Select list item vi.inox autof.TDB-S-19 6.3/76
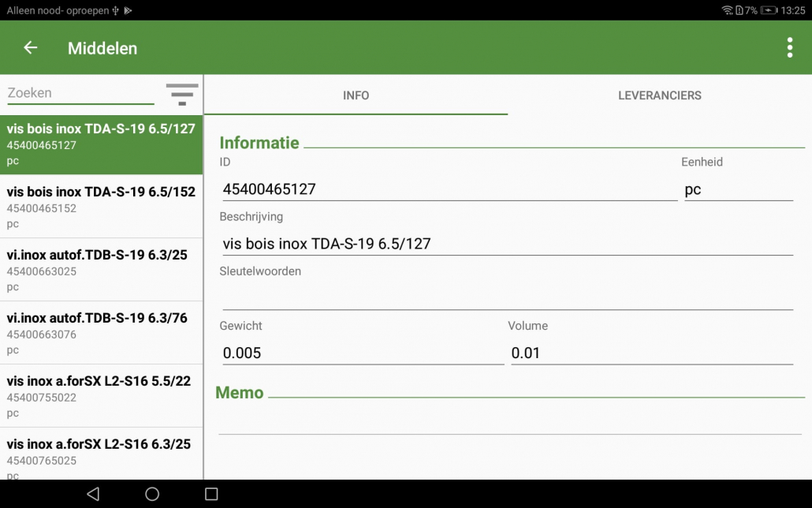812x508 pixels. 101,333
